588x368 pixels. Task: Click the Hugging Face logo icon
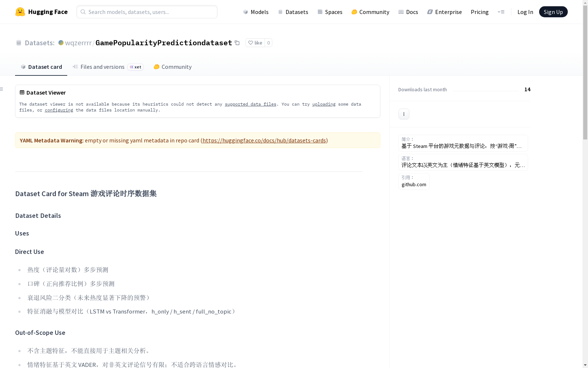point(20,12)
